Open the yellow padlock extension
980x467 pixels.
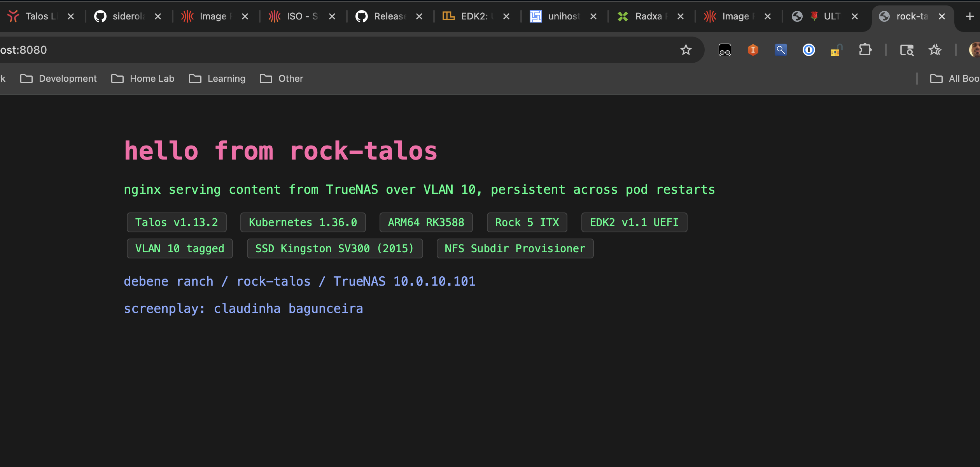click(x=836, y=50)
